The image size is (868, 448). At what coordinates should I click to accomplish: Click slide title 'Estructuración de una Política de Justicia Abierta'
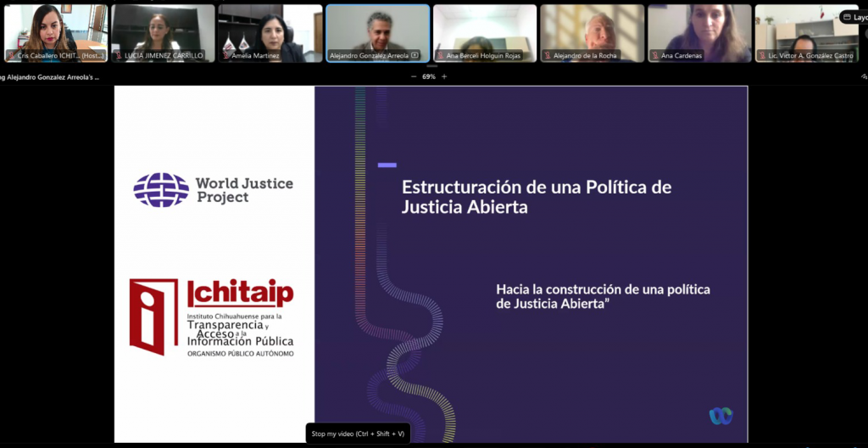click(537, 197)
